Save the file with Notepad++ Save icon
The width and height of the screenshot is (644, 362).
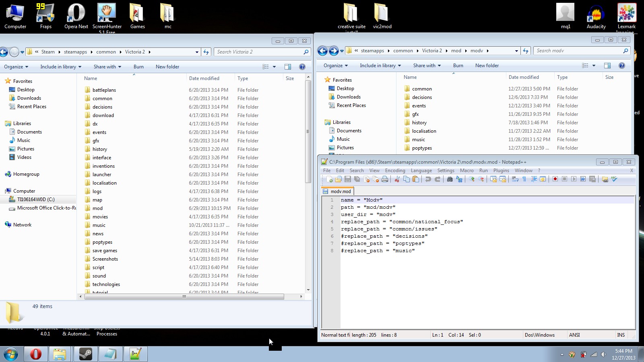coord(348,179)
